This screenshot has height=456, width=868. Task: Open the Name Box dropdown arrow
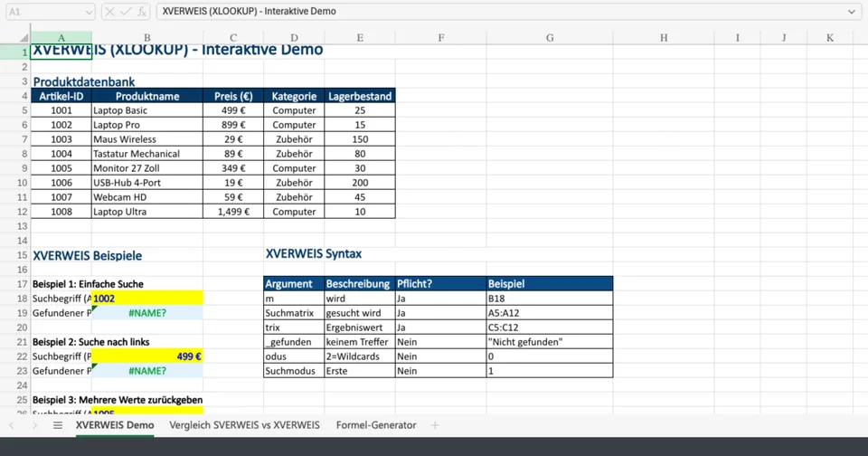pos(88,12)
